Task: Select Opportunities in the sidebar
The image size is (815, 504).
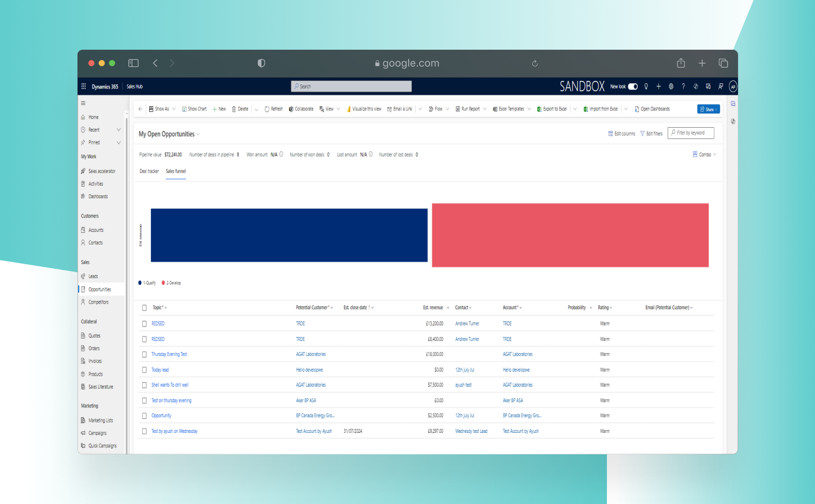Action: click(101, 289)
